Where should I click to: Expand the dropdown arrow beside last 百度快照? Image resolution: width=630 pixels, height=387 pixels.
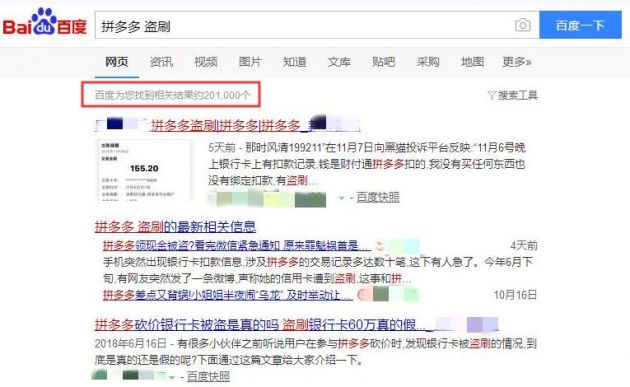point(172,377)
